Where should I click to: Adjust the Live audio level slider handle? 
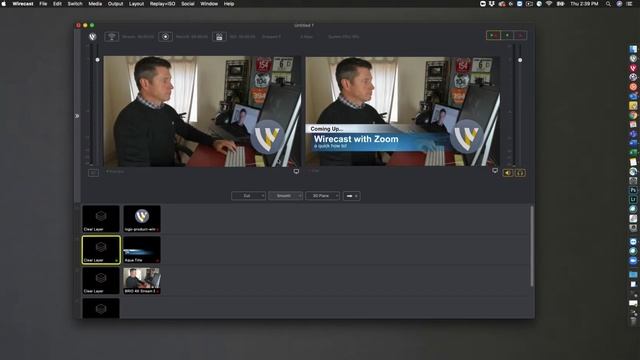point(520,60)
